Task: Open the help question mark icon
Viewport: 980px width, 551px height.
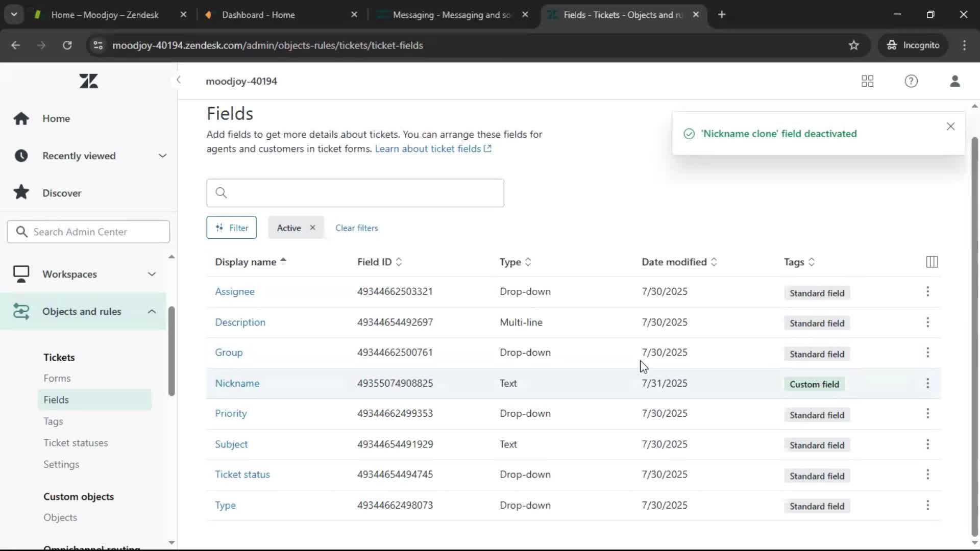Action: [911, 81]
